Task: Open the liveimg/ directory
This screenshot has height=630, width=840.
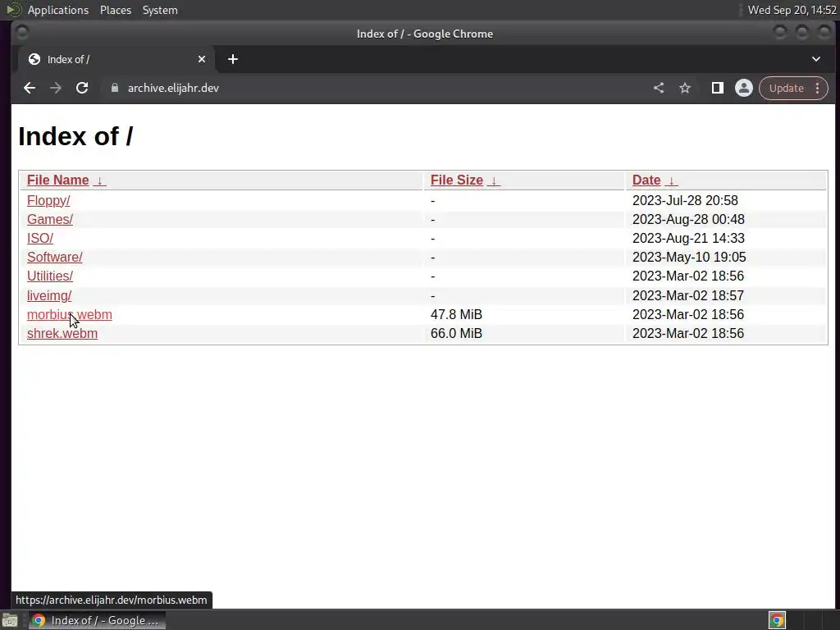Action: [49, 295]
